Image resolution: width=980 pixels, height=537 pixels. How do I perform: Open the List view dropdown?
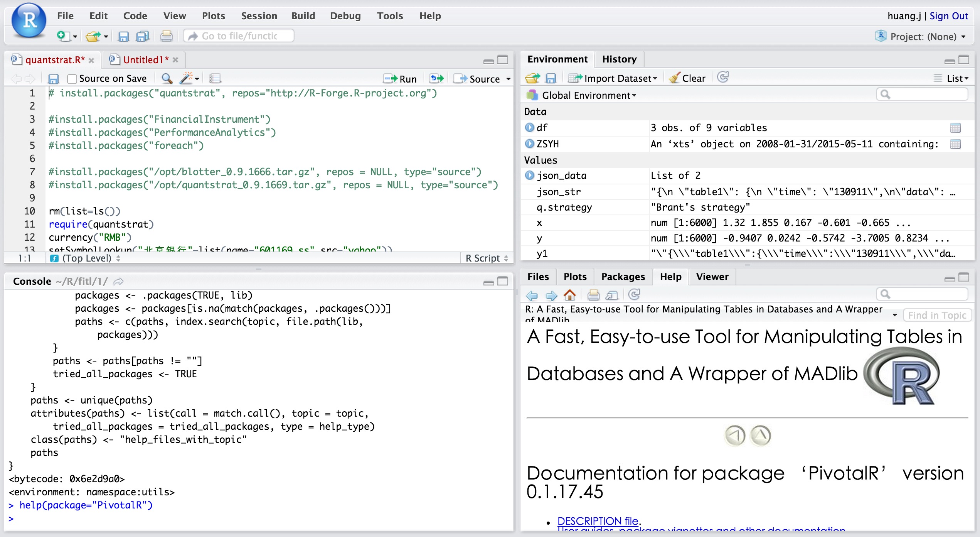pos(951,79)
